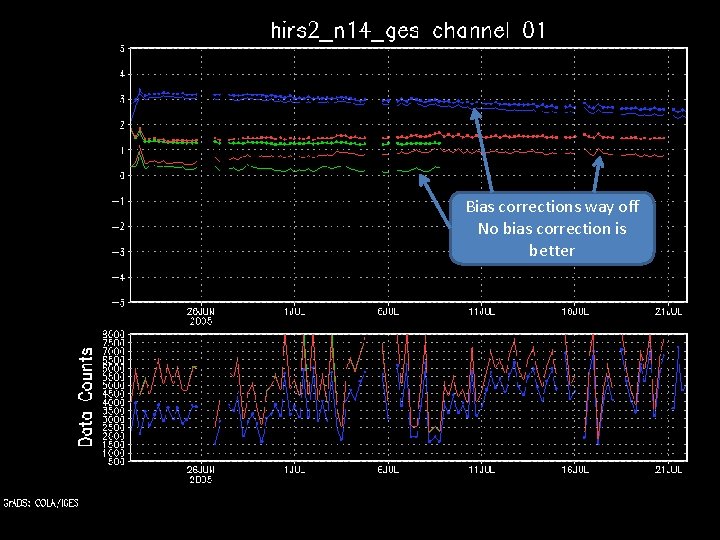Click the "4" tick label on upper chart
Screen dimensions: 720x540
click(x=123, y=74)
